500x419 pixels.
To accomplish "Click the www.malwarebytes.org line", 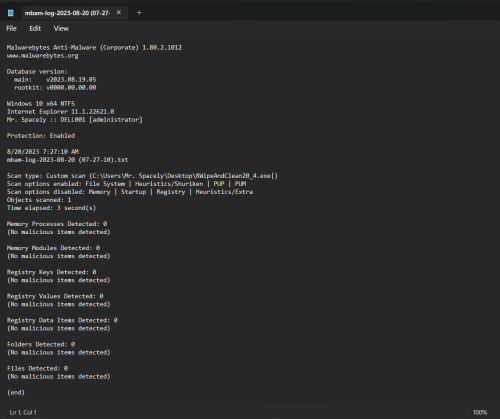I will [43, 56].
